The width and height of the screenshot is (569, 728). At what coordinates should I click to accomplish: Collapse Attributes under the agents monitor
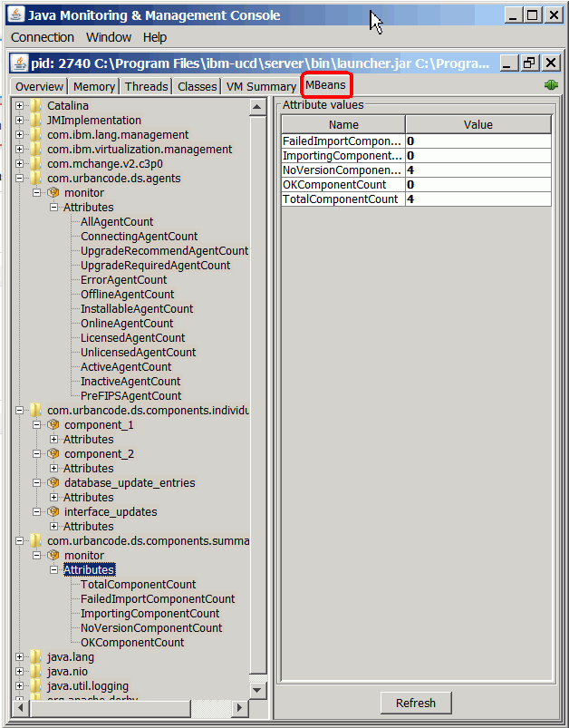[53, 207]
